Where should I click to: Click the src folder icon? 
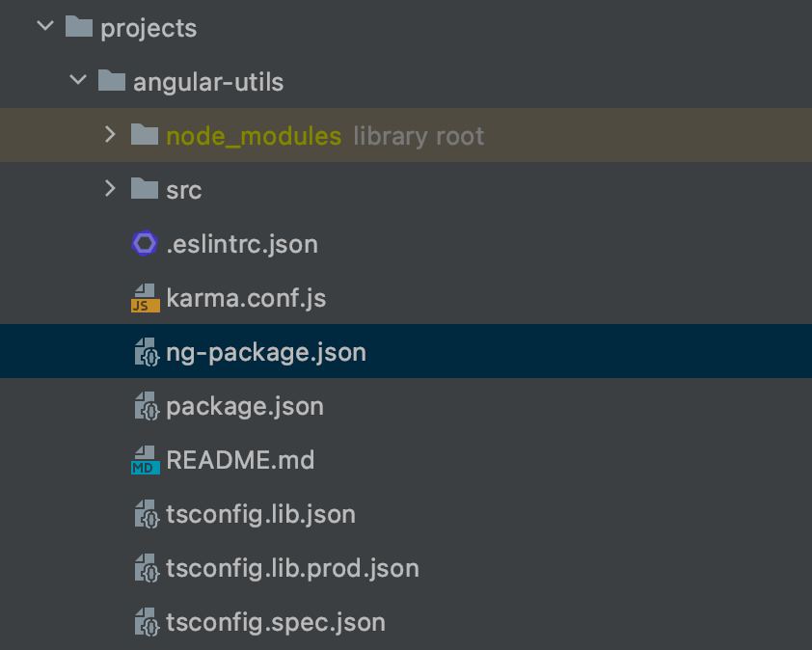pos(145,189)
